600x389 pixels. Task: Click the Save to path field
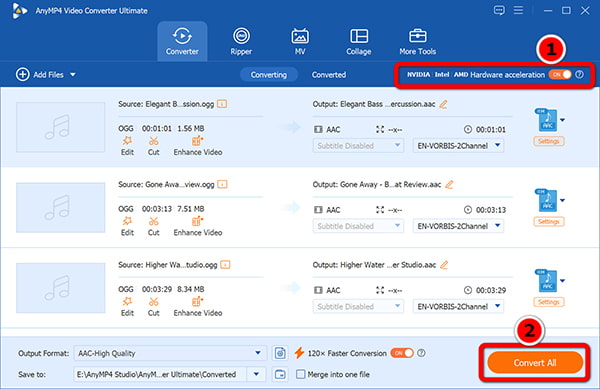[x=161, y=374]
